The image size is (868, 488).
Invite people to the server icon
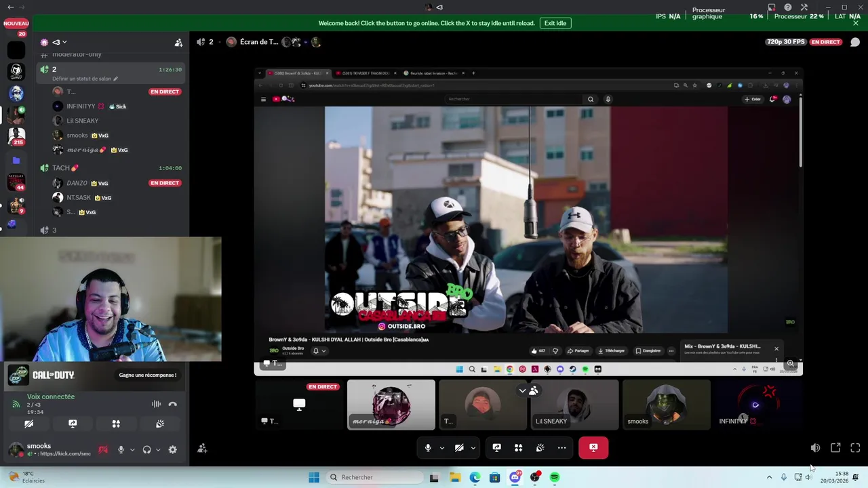(x=178, y=42)
